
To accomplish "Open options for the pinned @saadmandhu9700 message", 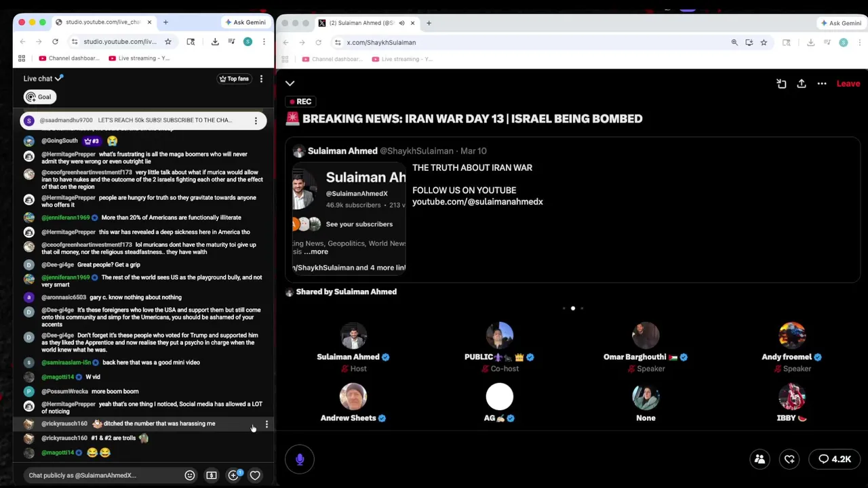I will coord(256,121).
